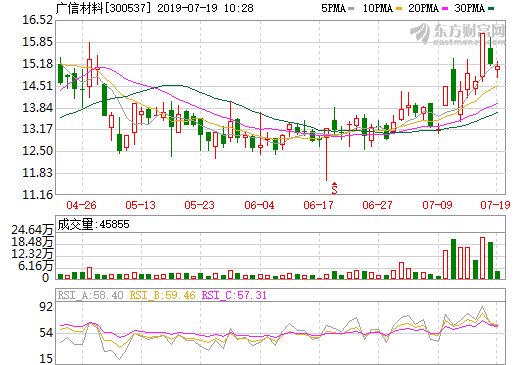Image resolution: width=520 pixels, height=365 pixels.
Task: Click the tallest red volume bar
Action: coord(482,258)
